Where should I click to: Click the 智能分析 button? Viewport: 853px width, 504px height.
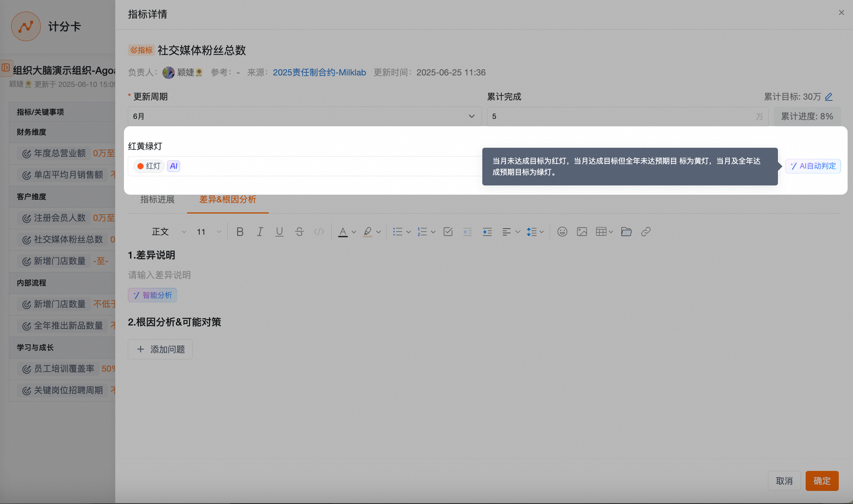tap(152, 295)
